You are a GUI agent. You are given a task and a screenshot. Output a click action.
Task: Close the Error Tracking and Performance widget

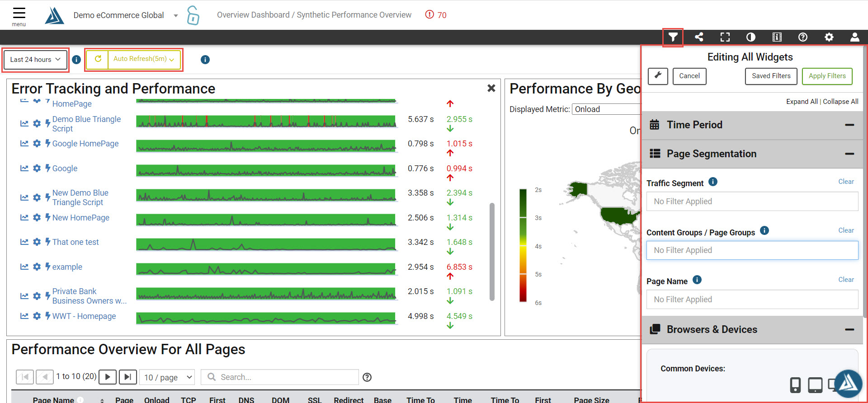pyautogui.click(x=491, y=88)
